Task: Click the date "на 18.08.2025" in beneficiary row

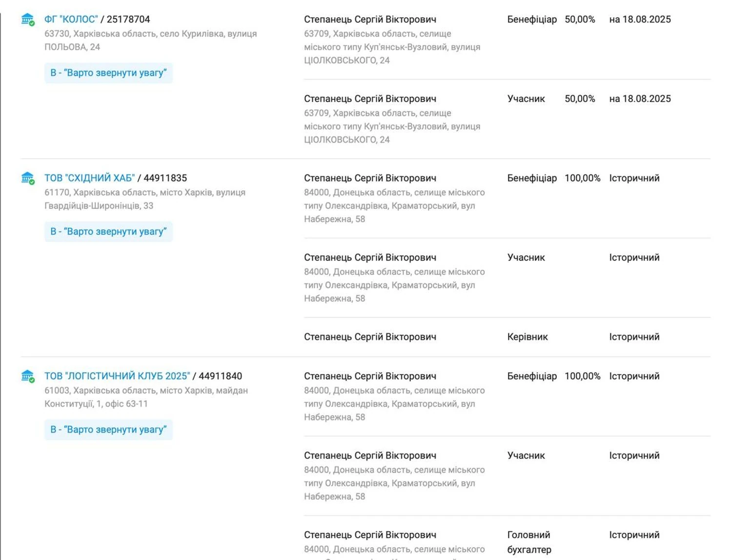Action: [x=640, y=20]
